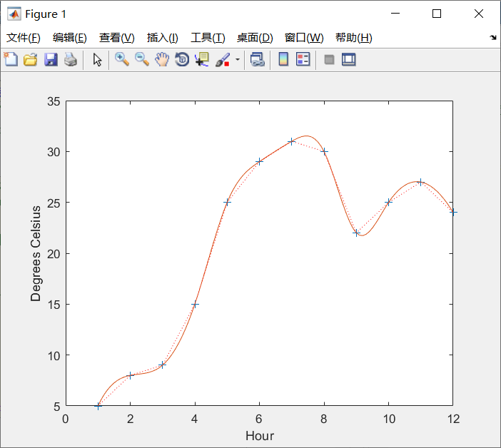Minimize the Figure 1 window
The height and width of the screenshot is (448, 501).
click(395, 14)
